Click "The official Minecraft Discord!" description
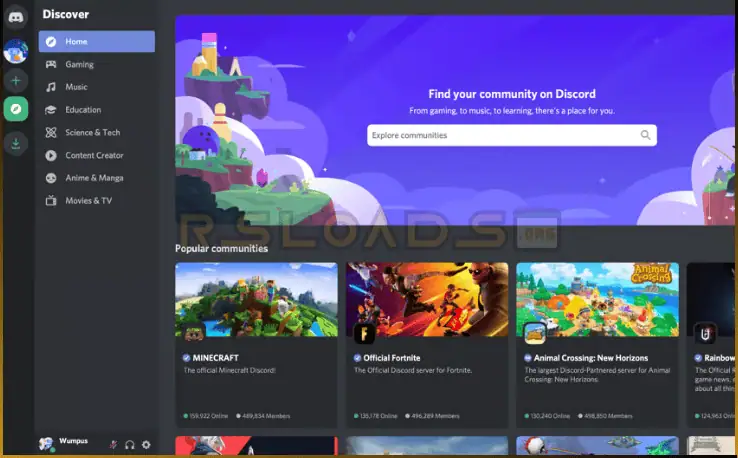 tap(230, 370)
